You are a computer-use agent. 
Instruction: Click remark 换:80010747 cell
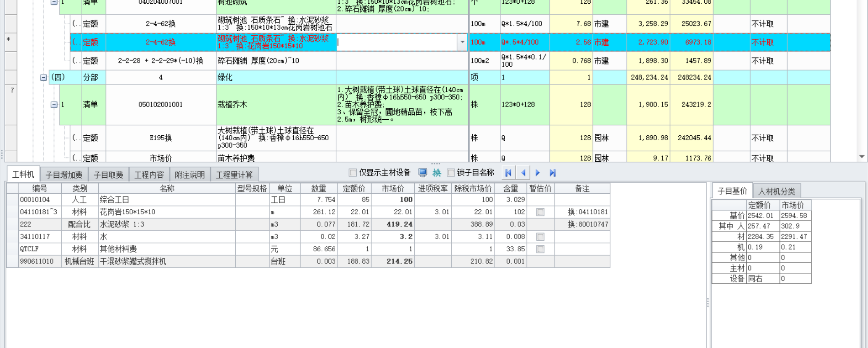[582, 225]
